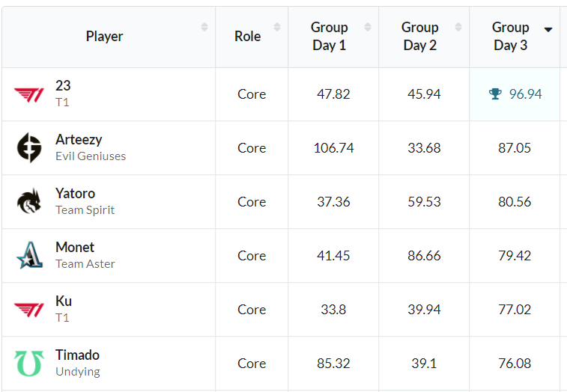The image size is (567, 392).
Task: Click the Group Day 3 descending arrow
Action: (548, 30)
